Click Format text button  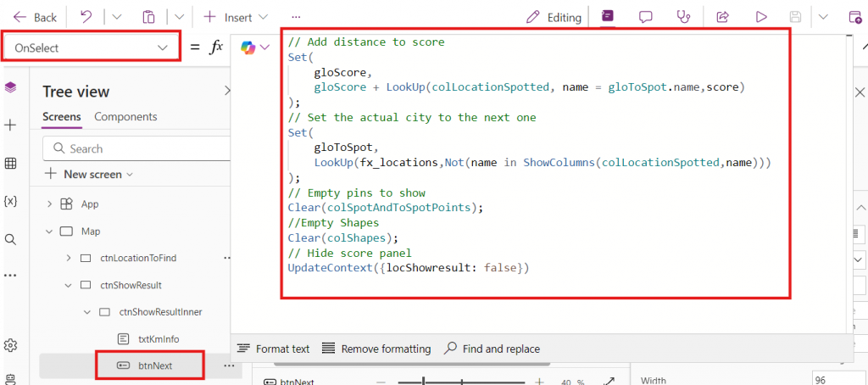pyautogui.click(x=273, y=349)
